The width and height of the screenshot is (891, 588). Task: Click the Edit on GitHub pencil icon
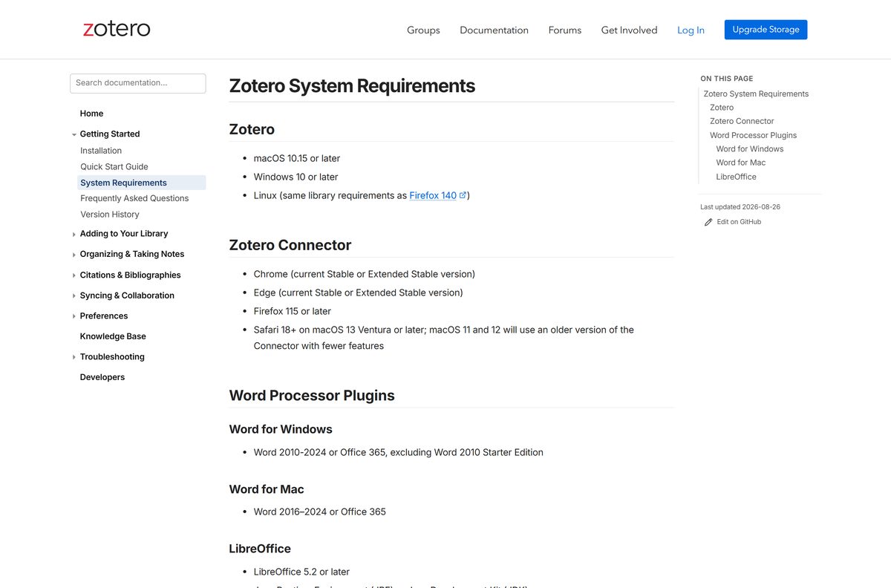[x=708, y=222]
